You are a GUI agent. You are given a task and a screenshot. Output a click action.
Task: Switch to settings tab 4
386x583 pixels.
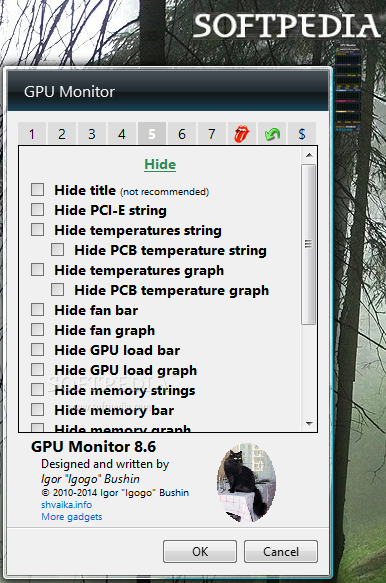tap(122, 133)
